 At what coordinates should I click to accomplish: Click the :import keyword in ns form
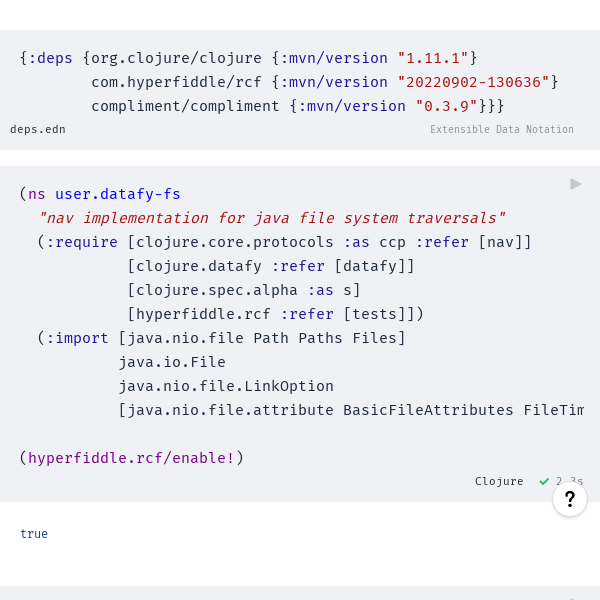click(x=77, y=338)
